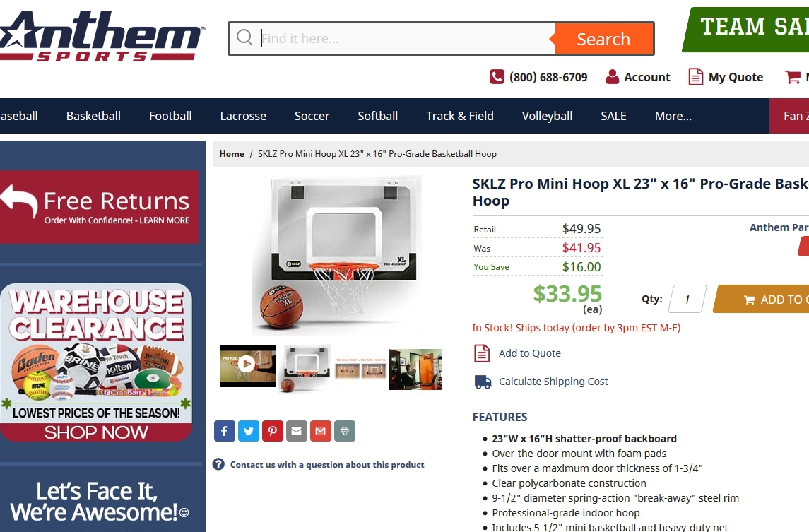Open the More... navigation menu
Image resolution: width=809 pixels, height=532 pixels.
tap(673, 116)
